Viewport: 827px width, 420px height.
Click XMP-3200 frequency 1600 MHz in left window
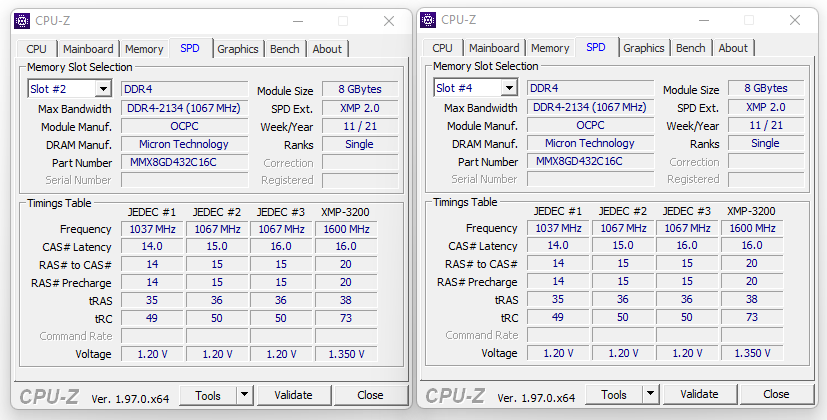pos(347,230)
